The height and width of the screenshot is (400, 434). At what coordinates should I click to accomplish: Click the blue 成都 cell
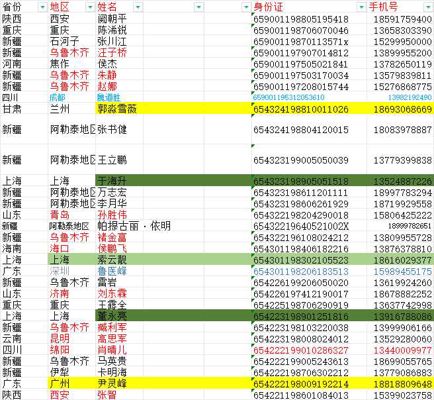click(72, 98)
